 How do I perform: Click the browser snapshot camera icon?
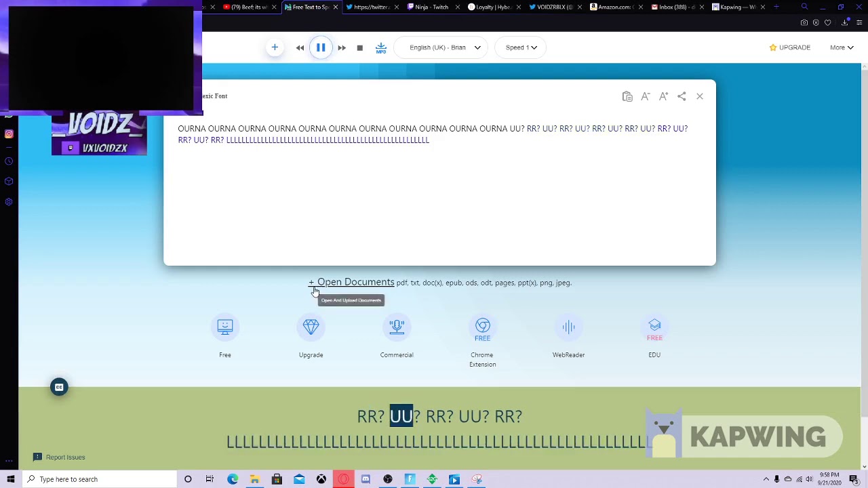[x=804, y=22]
